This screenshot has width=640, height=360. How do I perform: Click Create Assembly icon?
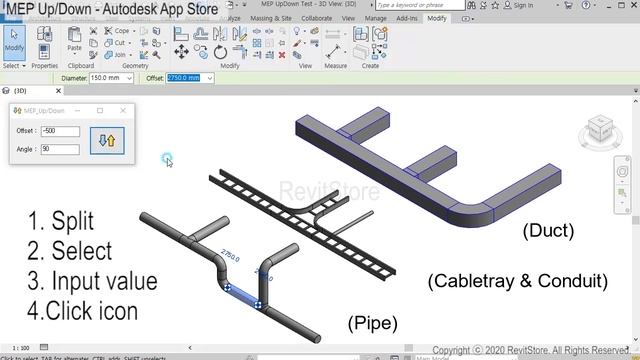point(360,34)
